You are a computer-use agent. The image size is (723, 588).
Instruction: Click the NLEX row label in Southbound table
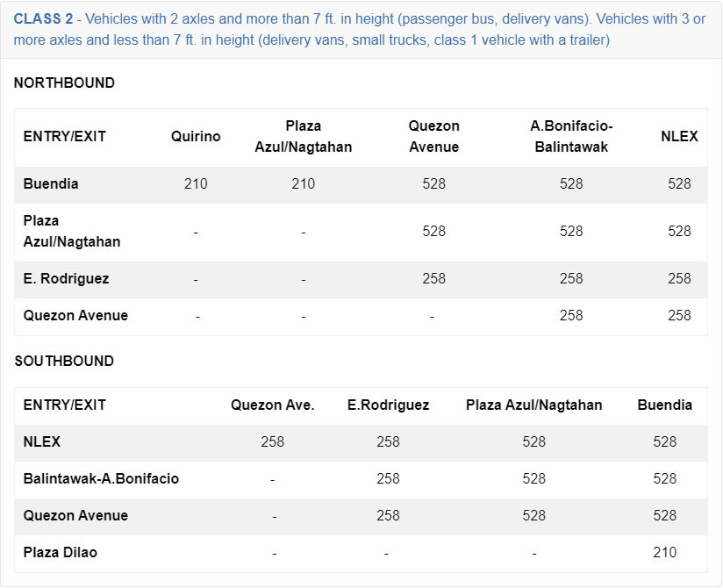point(42,441)
